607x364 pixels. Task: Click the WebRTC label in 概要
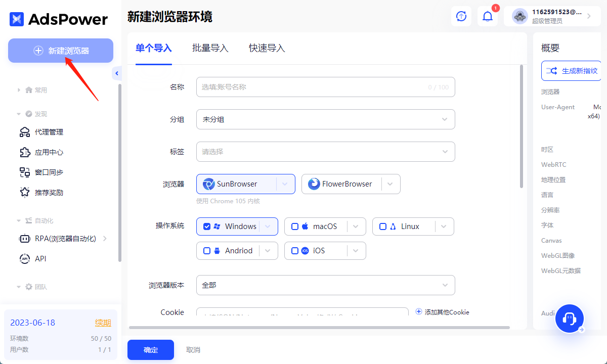tap(554, 165)
